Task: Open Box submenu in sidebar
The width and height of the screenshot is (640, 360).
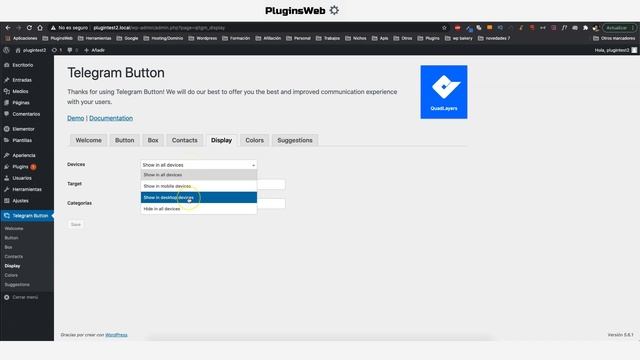Action: pos(8,247)
